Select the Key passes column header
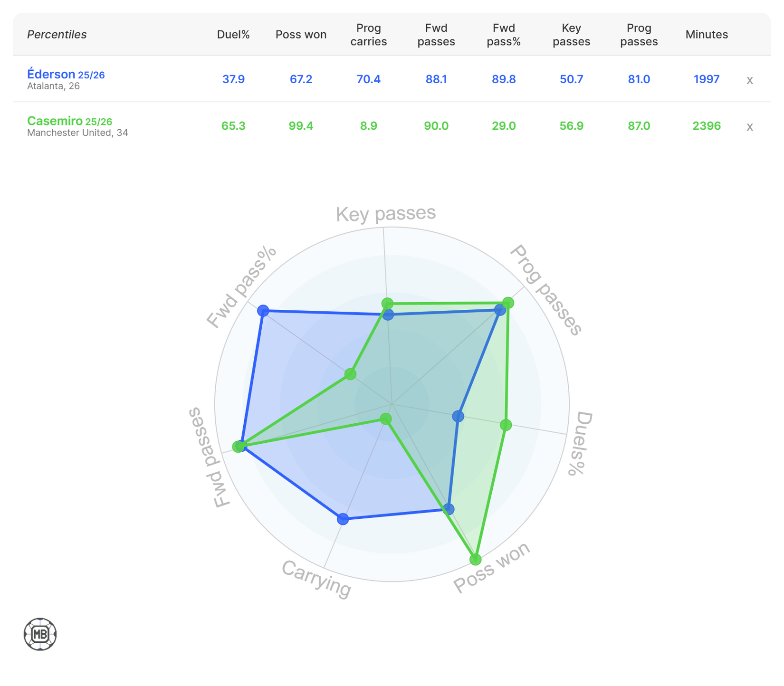Image resolution: width=784 pixels, height=686 pixels. 571,35
